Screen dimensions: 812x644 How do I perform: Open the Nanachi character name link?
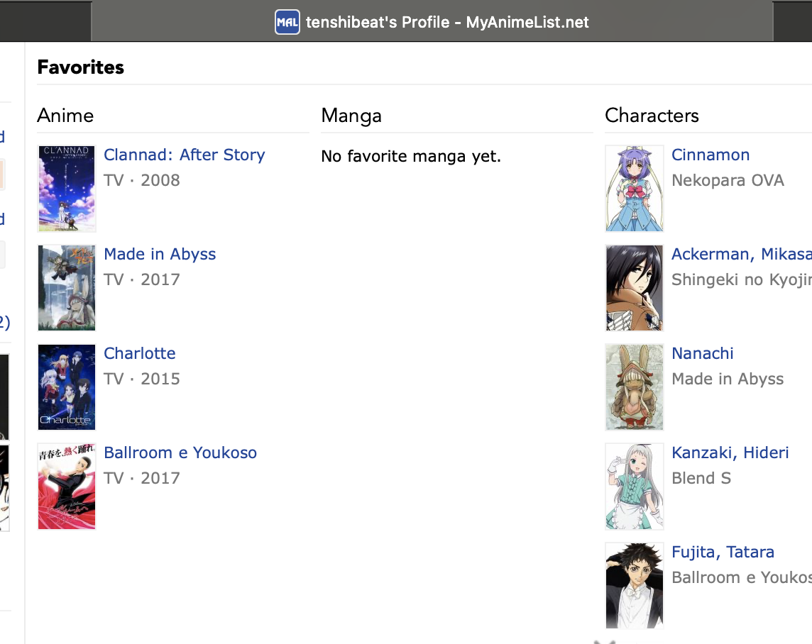click(x=703, y=354)
